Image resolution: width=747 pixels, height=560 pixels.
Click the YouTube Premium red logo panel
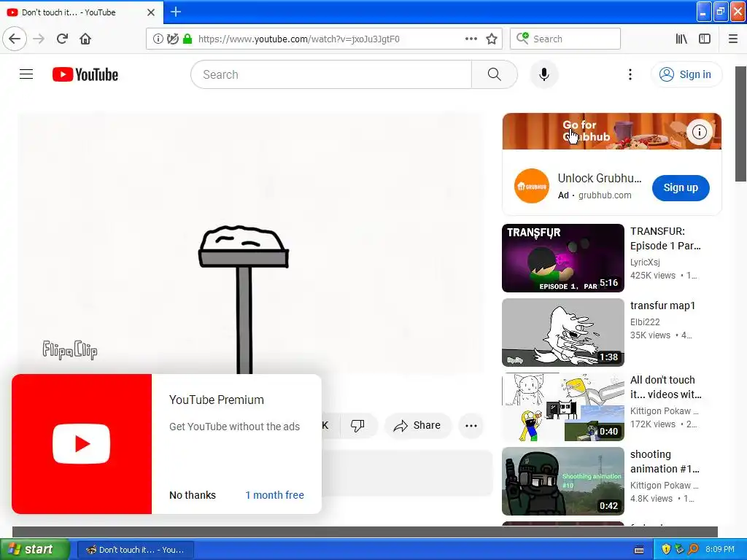pyautogui.click(x=82, y=444)
